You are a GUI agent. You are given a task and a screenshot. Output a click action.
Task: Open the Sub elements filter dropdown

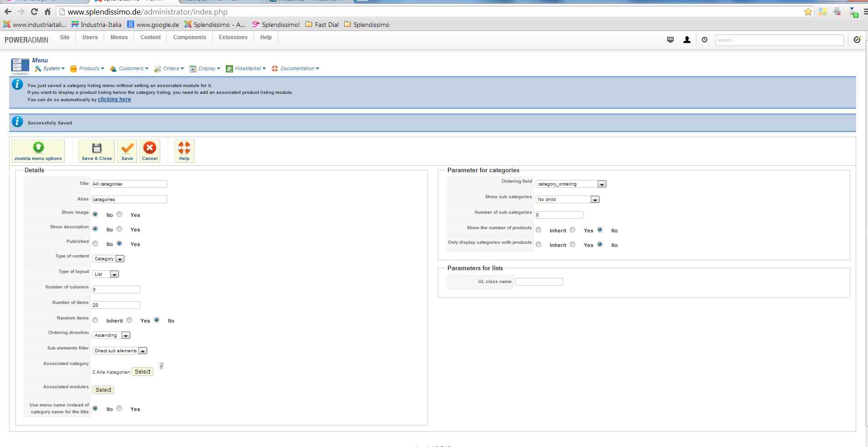coord(120,351)
